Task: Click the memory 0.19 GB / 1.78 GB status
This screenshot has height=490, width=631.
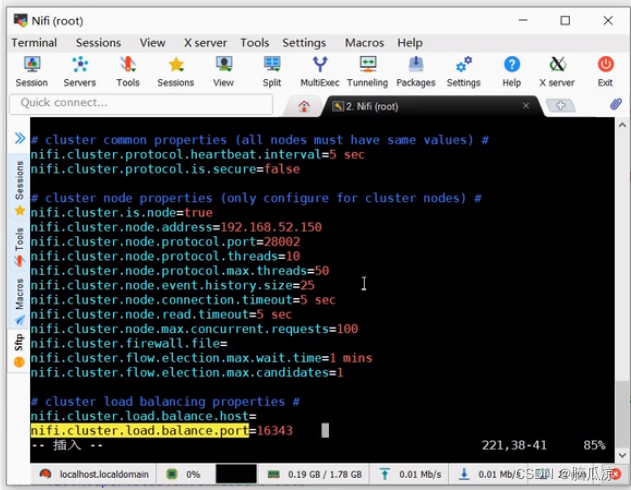Action: 315,474
